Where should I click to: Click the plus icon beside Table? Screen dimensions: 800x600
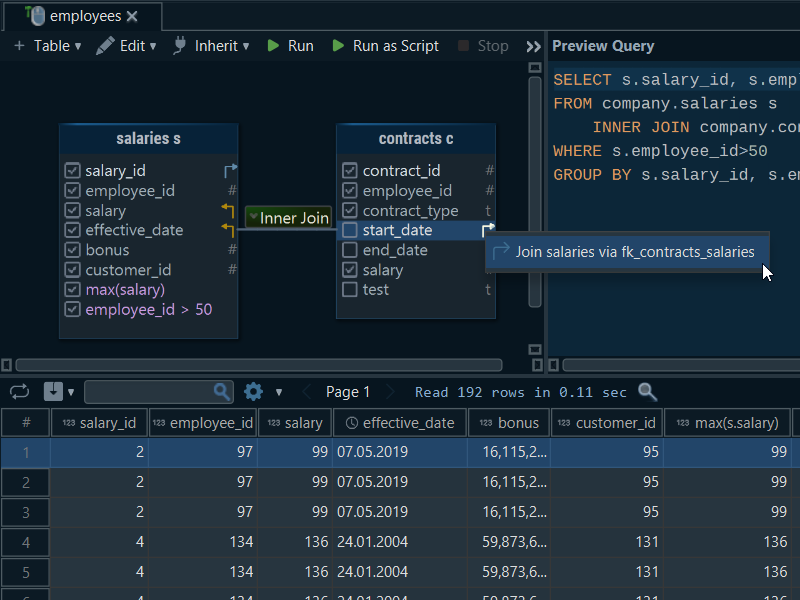pyautogui.click(x=19, y=46)
